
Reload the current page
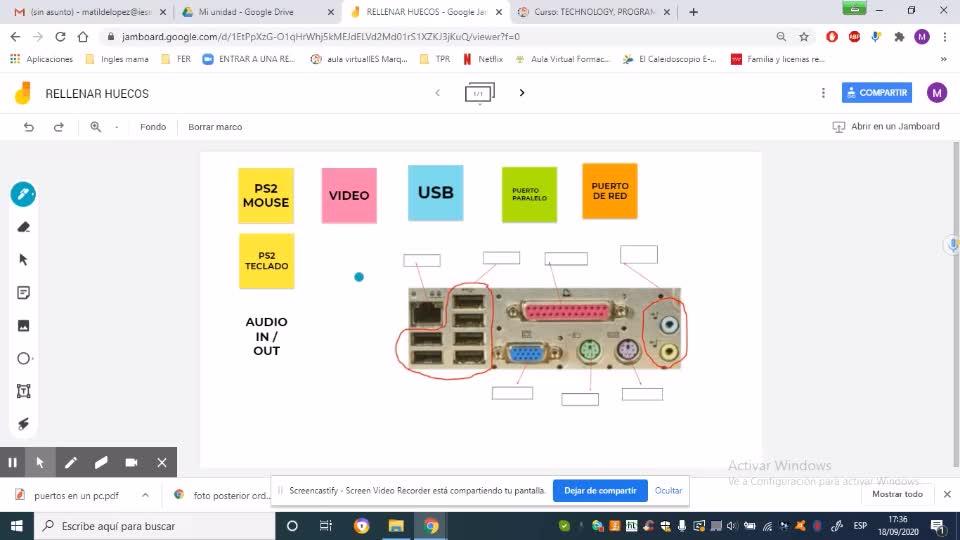coord(60,37)
